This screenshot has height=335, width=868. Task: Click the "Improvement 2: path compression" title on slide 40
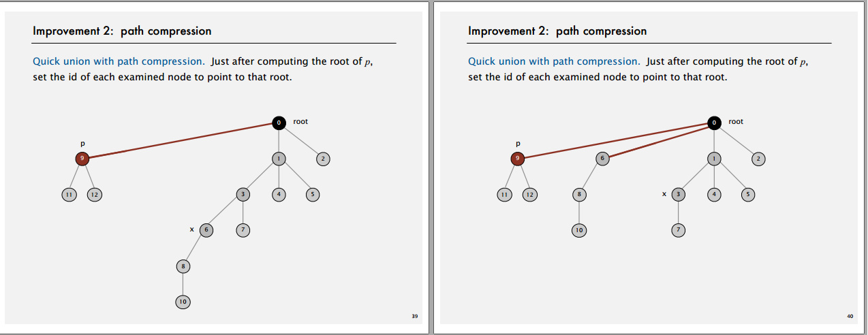pyautogui.click(x=557, y=31)
